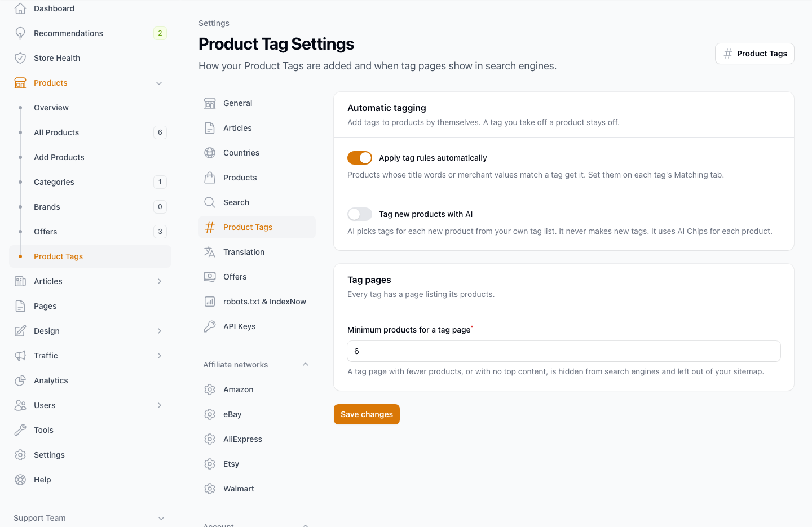The image size is (812, 527).
Task: Open Amazon affiliate network settings
Action: tap(257, 389)
